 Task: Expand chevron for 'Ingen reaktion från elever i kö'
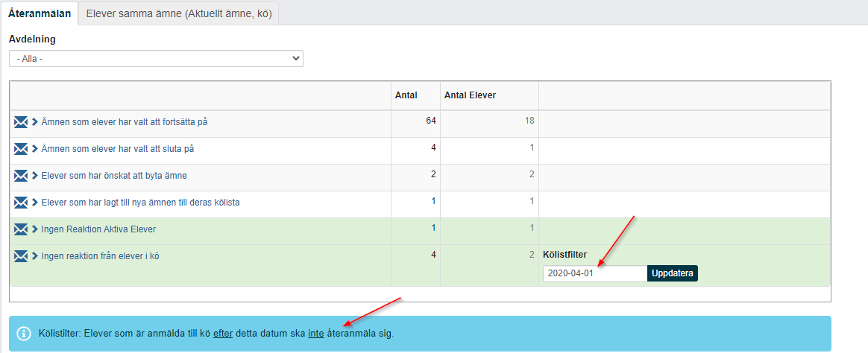[x=34, y=255]
